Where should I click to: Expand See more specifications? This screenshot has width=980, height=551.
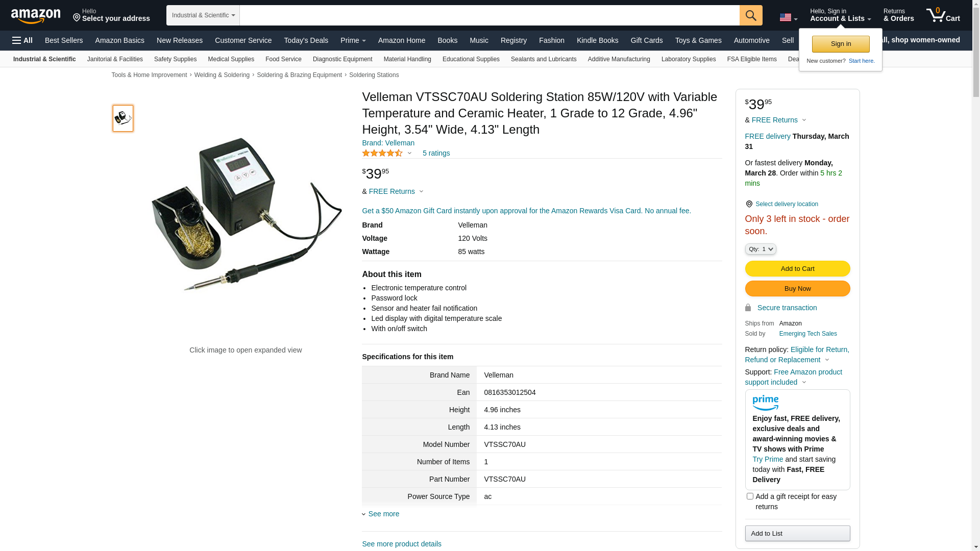[x=383, y=514]
